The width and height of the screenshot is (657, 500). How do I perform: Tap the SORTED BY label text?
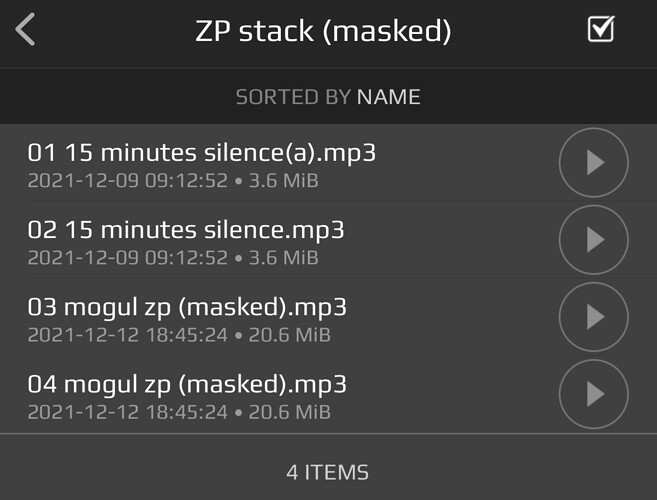[293, 97]
